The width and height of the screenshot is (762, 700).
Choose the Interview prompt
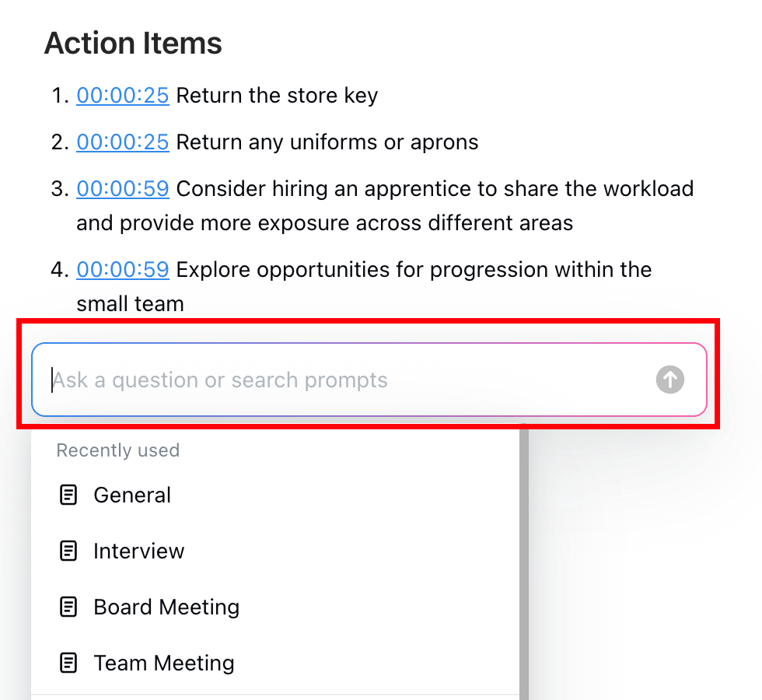[x=275, y=551]
